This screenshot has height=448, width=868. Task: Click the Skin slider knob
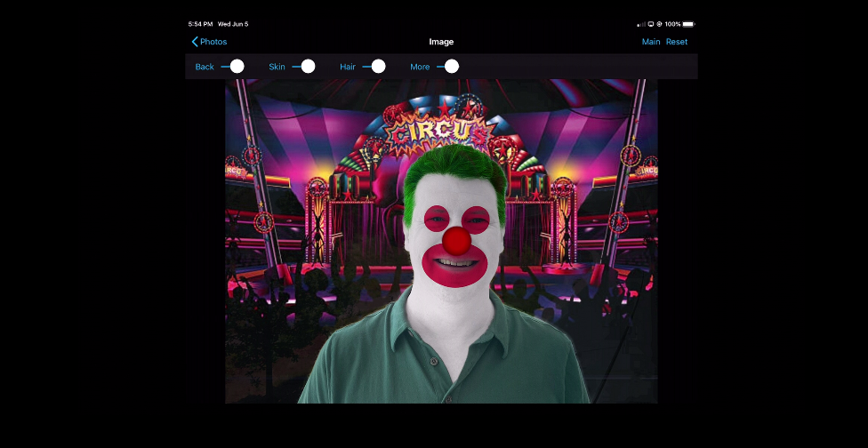pyautogui.click(x=308, y=67)
